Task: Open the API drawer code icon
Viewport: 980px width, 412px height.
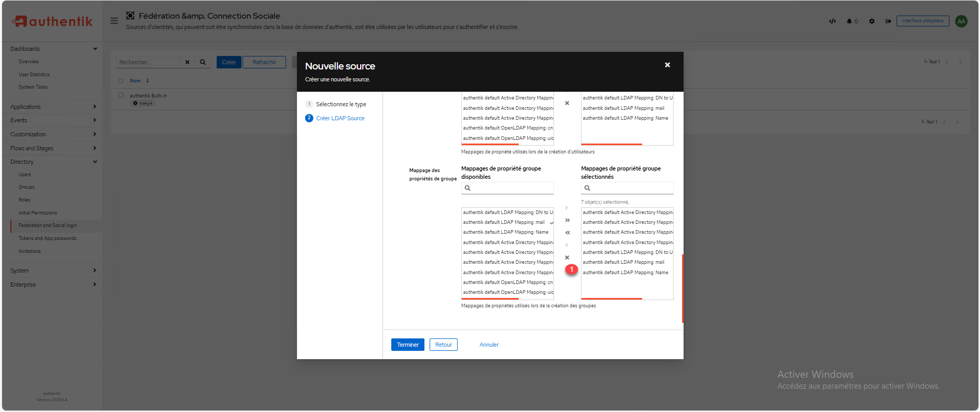Action: [832, 21]
